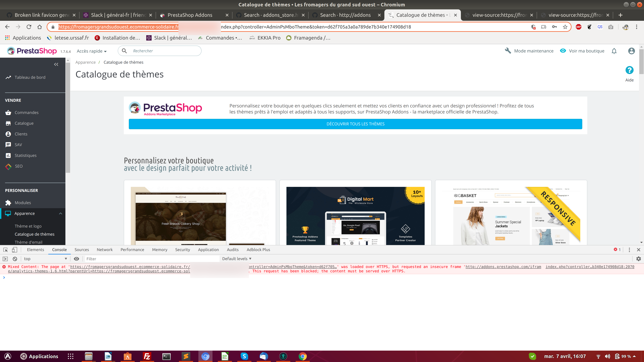Open notifications via the bell icon
The image size is (644, 362).
[614, 51]
